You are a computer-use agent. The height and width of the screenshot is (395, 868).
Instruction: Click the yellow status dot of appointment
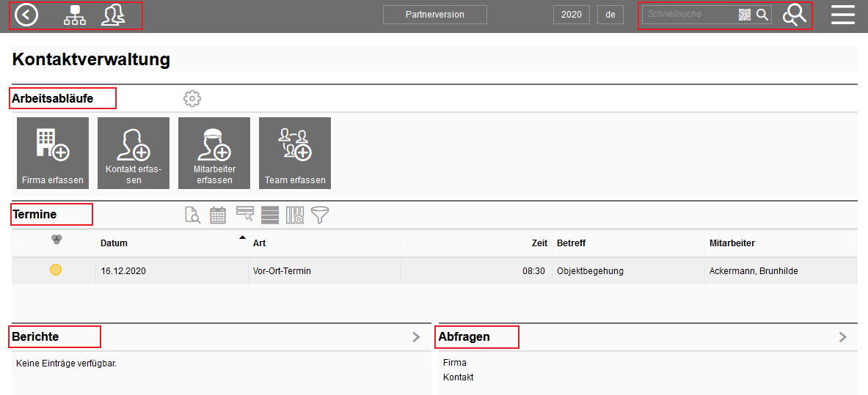(56, 270)
